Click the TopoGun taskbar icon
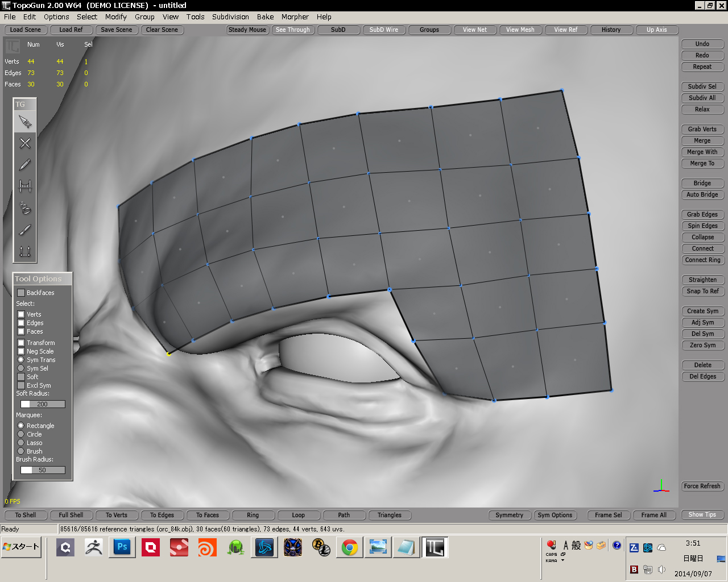 tap(435, 547)
